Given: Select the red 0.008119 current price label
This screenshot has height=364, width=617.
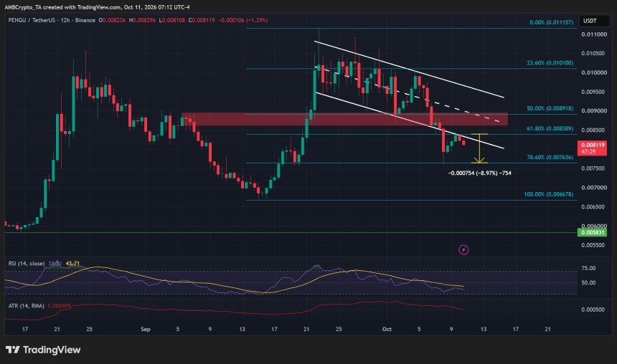Looking at the screenshot, I should pos(592,148).
